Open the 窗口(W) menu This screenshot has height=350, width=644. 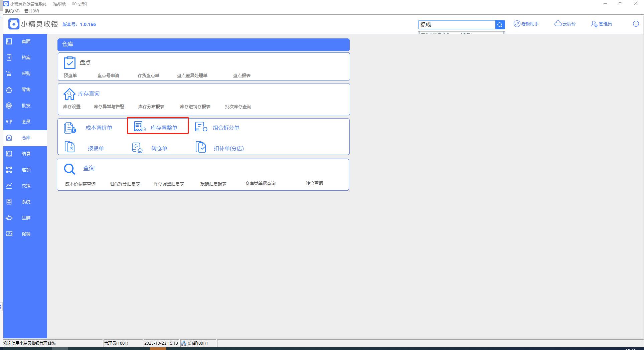coord(32,11)
